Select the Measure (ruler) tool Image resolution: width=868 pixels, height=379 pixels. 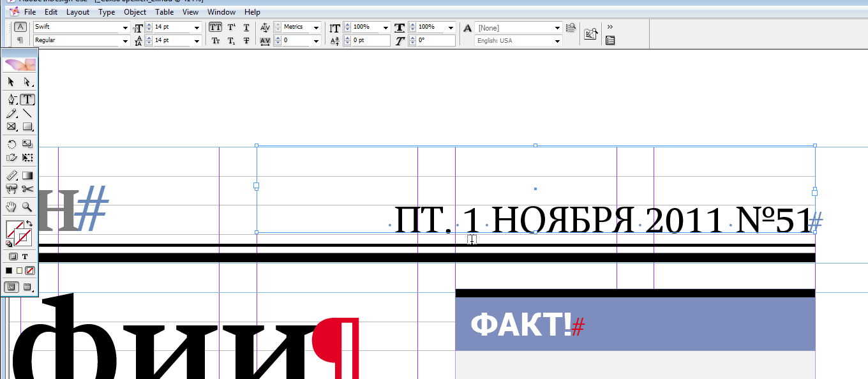coord(11,175)
